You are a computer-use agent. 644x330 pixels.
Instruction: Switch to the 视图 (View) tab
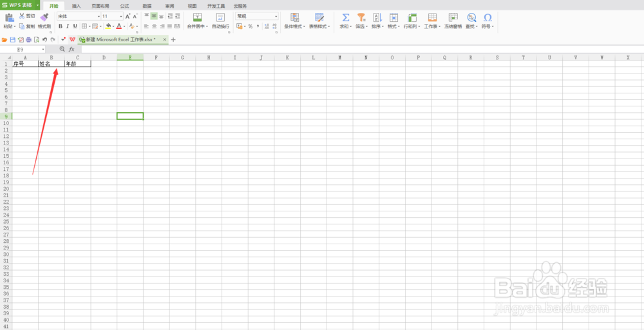click(192, 6)
